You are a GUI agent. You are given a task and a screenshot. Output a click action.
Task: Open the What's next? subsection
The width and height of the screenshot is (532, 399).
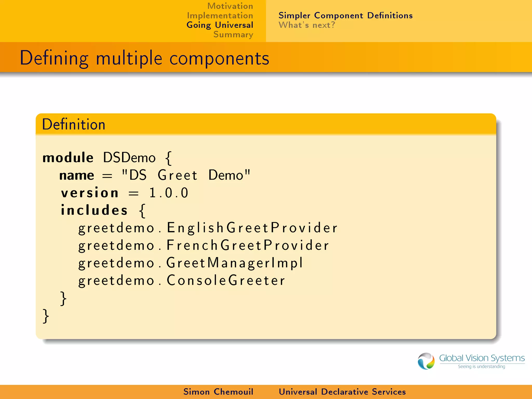tap(307, 25)
